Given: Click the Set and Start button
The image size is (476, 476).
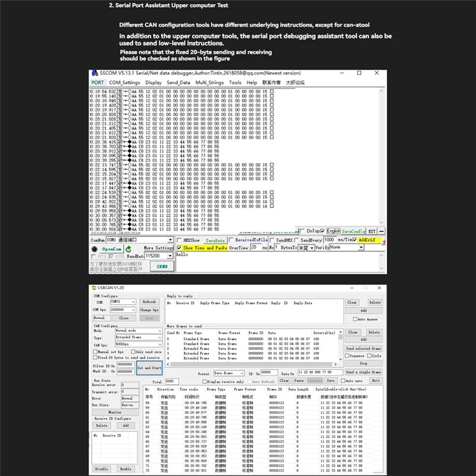Looking at the screenshot, I should pyautogui.click(x=149, y=368).
